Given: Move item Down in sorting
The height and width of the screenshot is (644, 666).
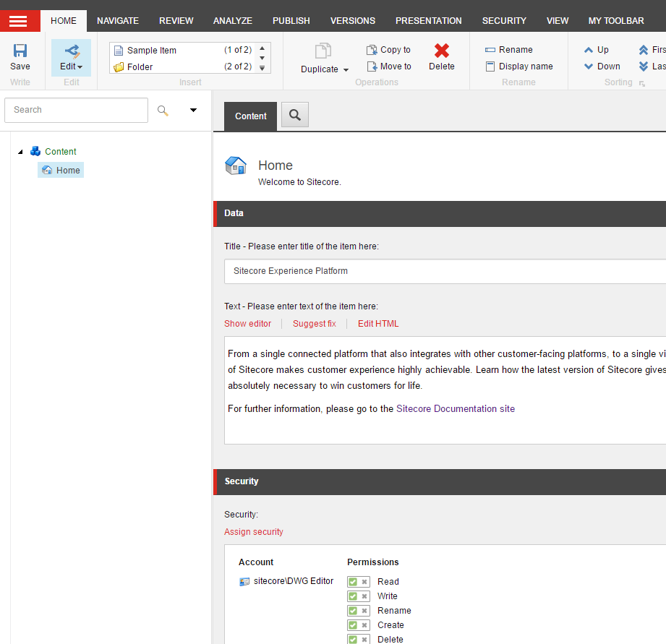Looking at the screenshot, I should click(x=602, y=66).
